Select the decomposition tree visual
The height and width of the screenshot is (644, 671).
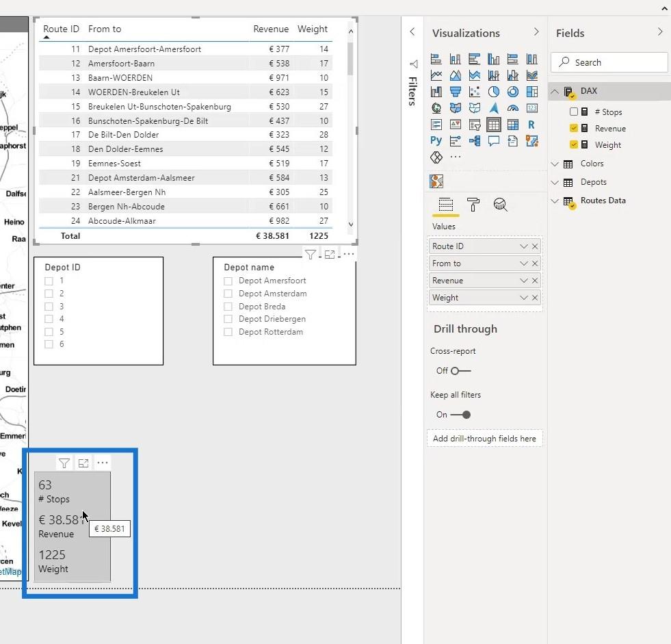coord(474,141)
